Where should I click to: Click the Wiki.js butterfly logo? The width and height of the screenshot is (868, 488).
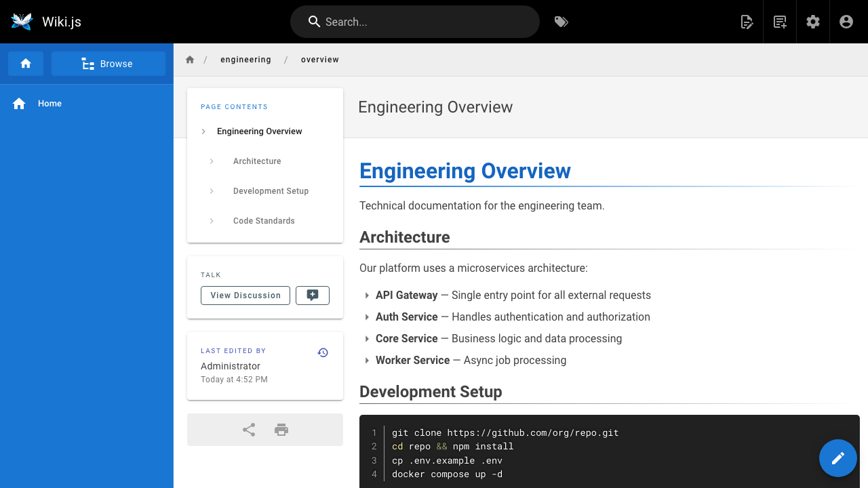22,22
